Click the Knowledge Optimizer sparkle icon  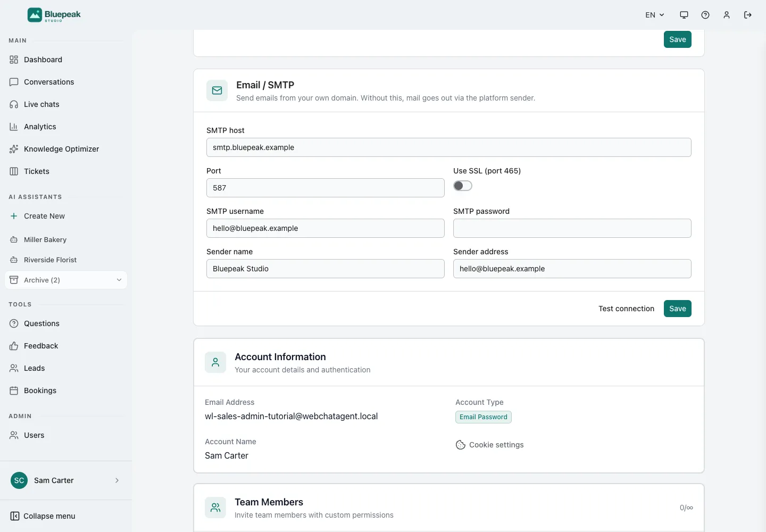click(x=14, y=149)
